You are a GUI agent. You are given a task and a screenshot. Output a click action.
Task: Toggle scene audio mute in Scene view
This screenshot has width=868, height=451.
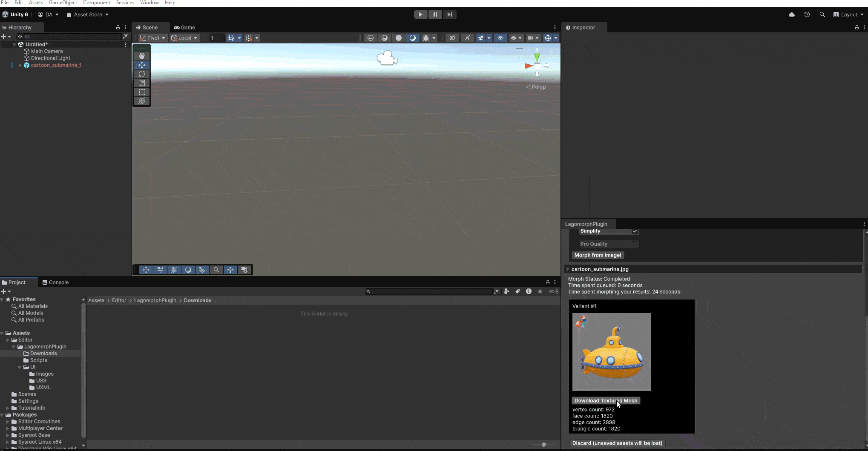(467, 38)
